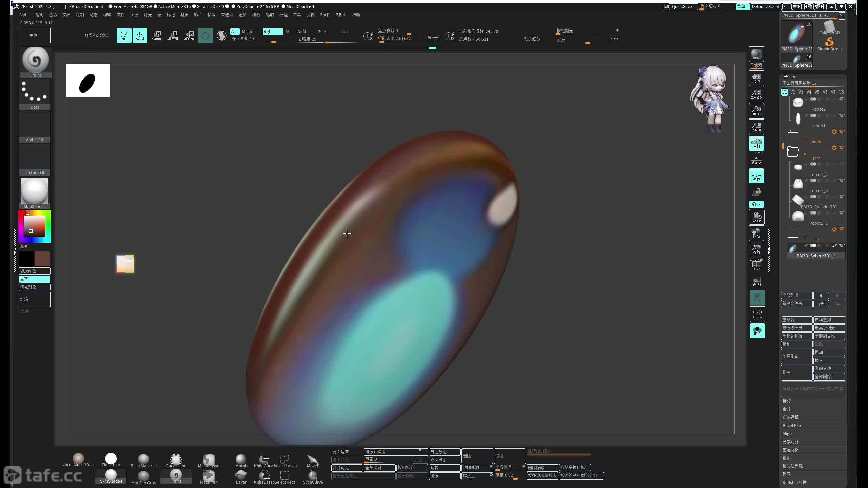This screenshot has width=868, height=488.
Task: Select the XYZ rotation mode button
Action: 756,204
